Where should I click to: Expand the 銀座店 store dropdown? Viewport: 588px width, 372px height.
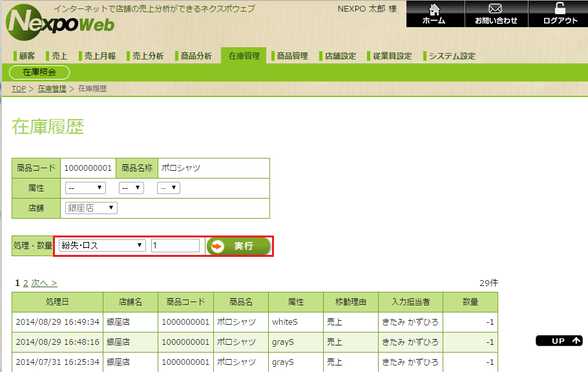[91, 208]
